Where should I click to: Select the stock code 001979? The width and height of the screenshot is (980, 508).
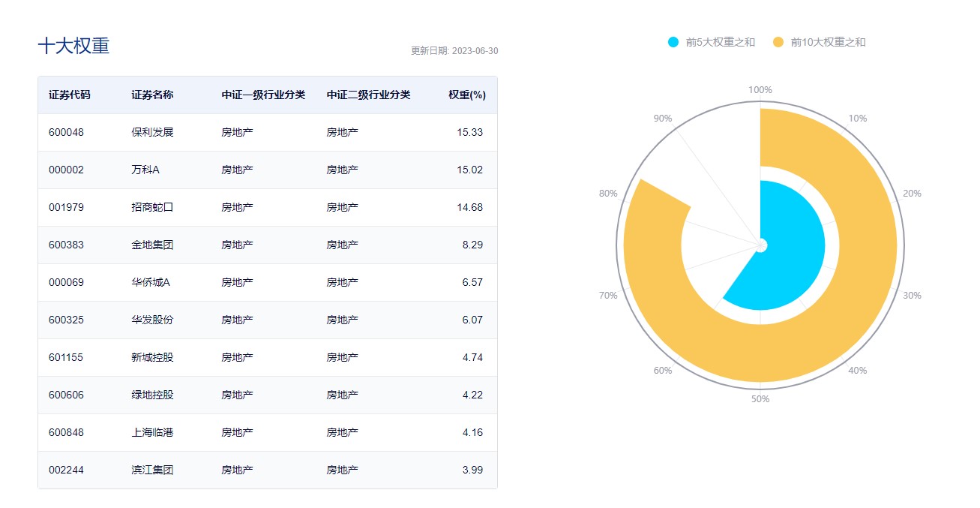click(x=66, y=207)
